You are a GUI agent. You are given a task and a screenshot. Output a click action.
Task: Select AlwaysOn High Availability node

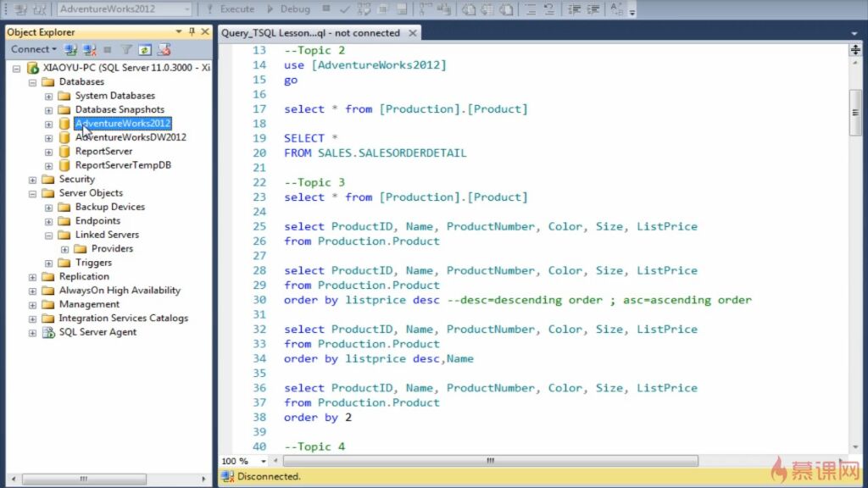120,290
